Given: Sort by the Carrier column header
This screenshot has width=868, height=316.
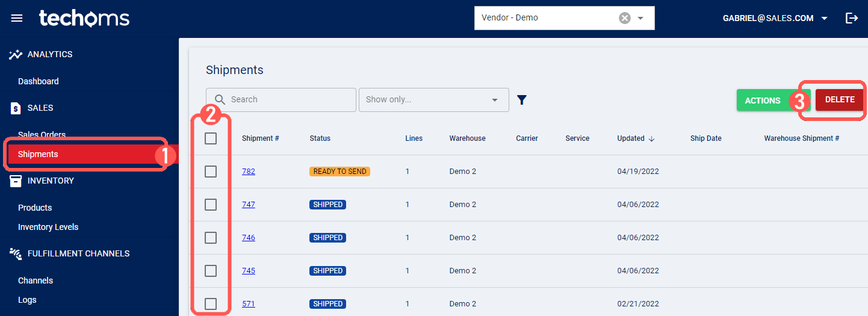Looking at the screenshot, I should coord(527,138).
